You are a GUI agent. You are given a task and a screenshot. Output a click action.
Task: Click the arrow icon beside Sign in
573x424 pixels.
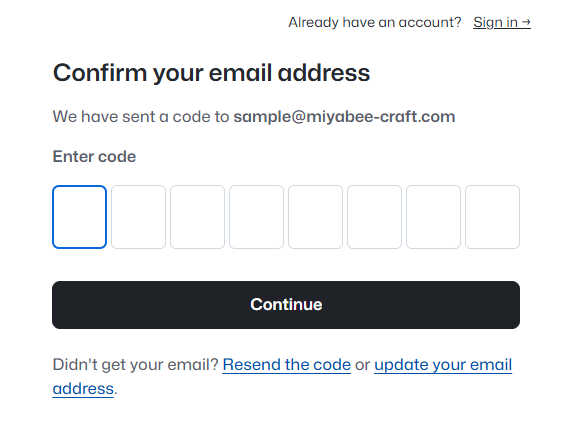pyautogui.click(x=526, y=23)
